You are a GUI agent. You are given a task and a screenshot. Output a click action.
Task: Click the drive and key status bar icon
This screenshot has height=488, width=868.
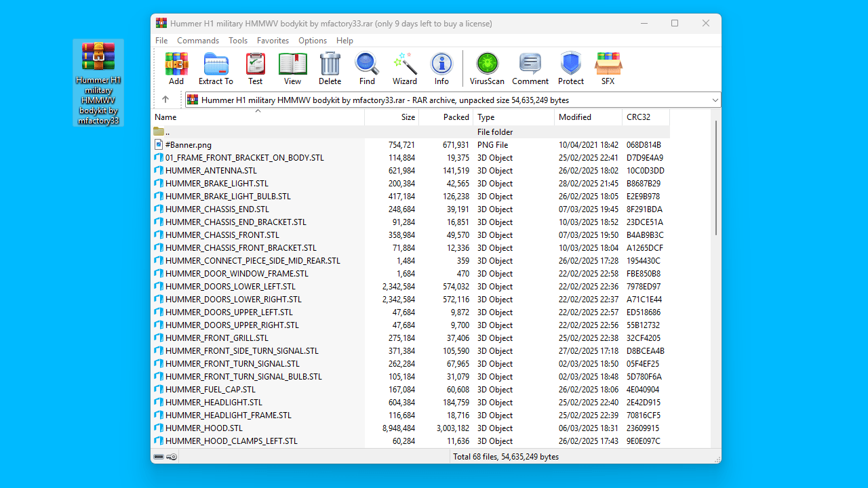pyautogui.click(x=165, y=457)
